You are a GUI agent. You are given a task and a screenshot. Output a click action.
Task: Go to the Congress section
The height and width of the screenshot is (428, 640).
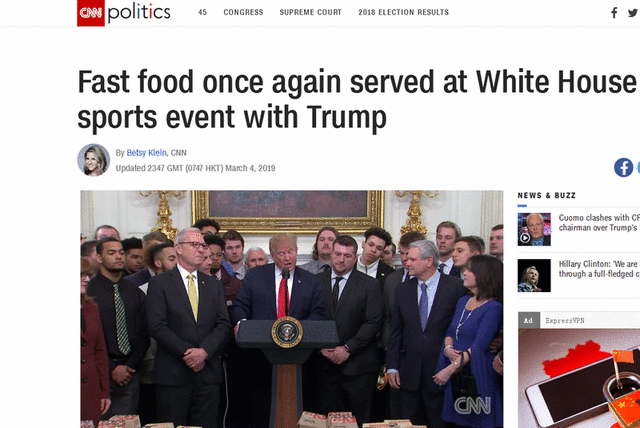point(243,12)
